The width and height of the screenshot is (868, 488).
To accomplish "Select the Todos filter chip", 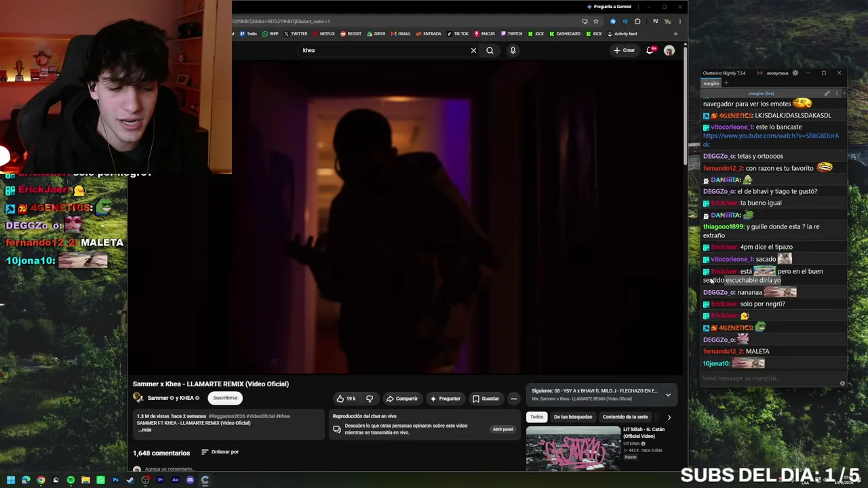I will coord(536,417).
